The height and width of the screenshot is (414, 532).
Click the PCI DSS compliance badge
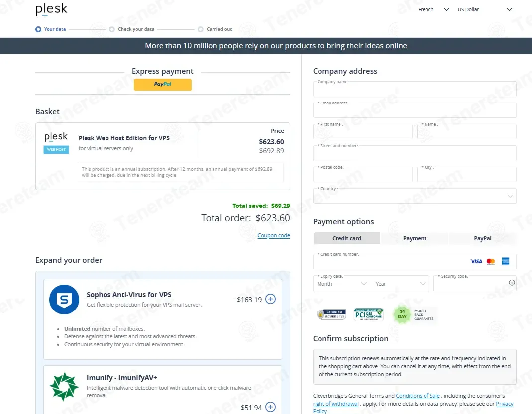click(368, 314)
